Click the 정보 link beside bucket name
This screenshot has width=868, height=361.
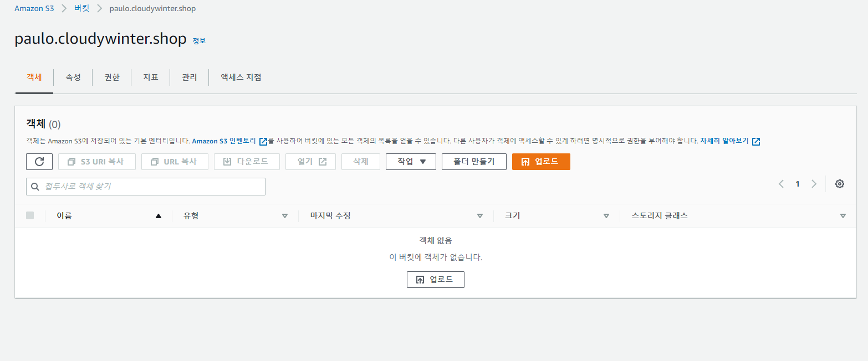199,41
